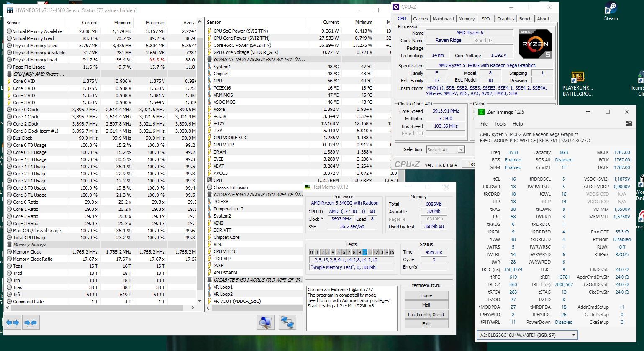The image size is (644, 351).
Task: Select the Bus Clock sensor row
Action: pos(100,138)
